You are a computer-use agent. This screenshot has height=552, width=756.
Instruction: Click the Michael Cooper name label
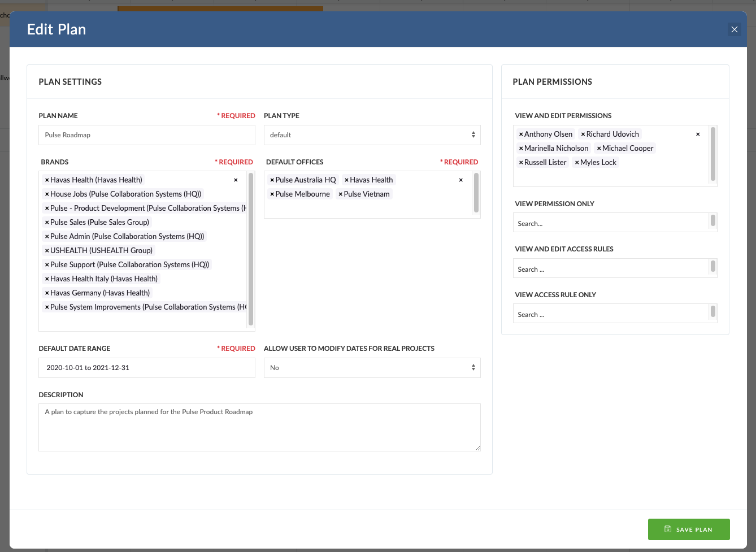(x=628, y=149)
